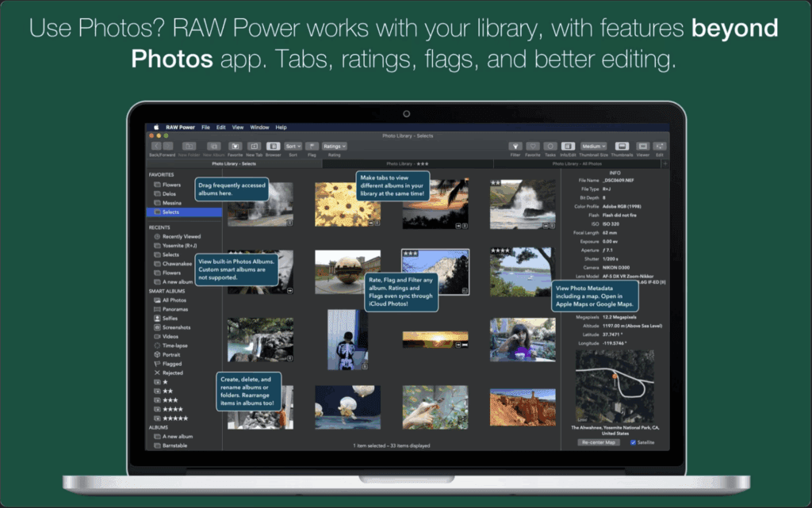Toggle the Viewer view button
The height and width of the screenshot is (508, 812).
(x=642, y=147)
